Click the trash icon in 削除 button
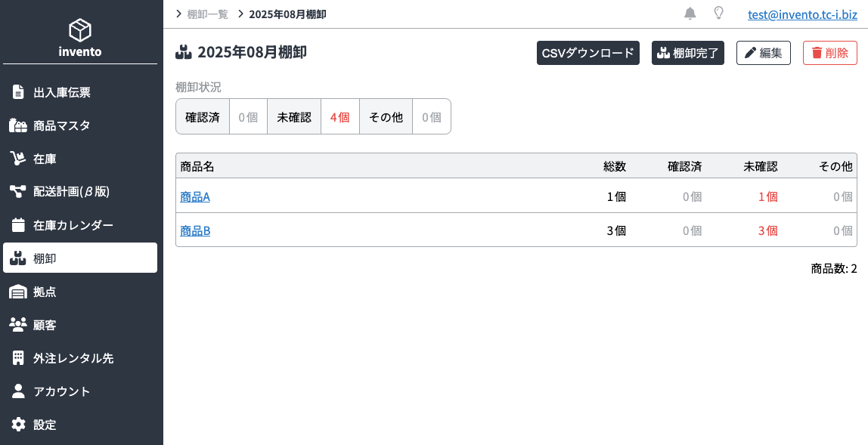The image size is (868, 445). (x=817, y=53)
